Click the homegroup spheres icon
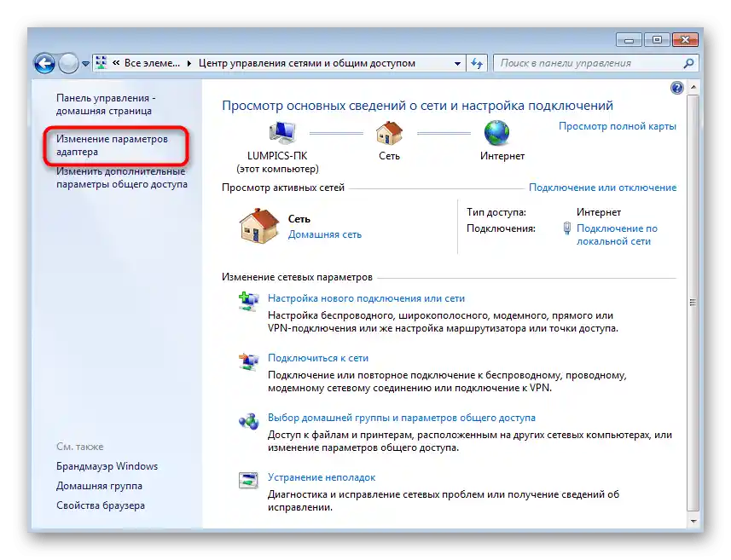 (248, 421)
